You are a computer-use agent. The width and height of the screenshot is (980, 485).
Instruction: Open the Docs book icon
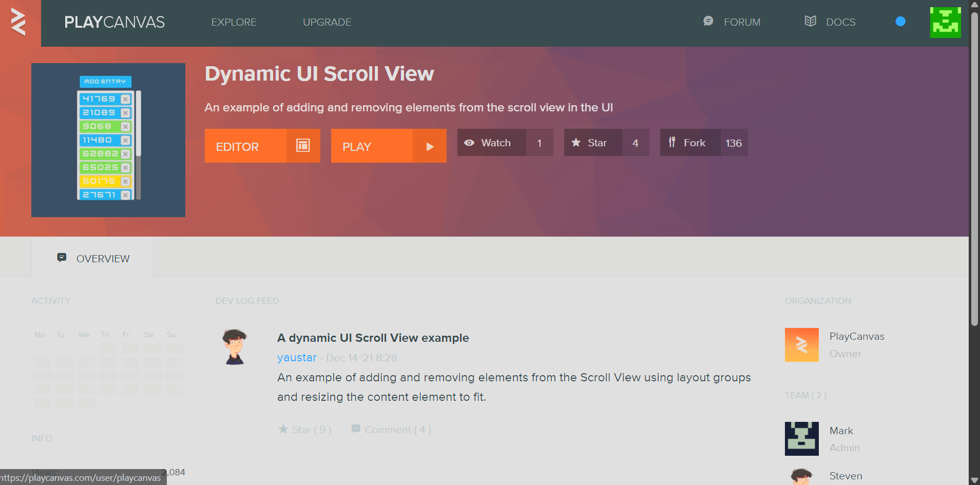click(810, 22)
